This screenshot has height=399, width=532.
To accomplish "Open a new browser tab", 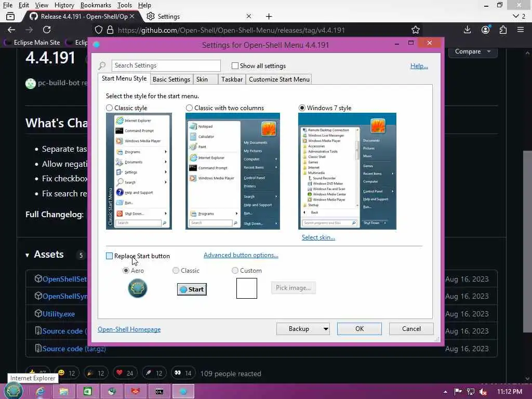I will tap(269, 16).
